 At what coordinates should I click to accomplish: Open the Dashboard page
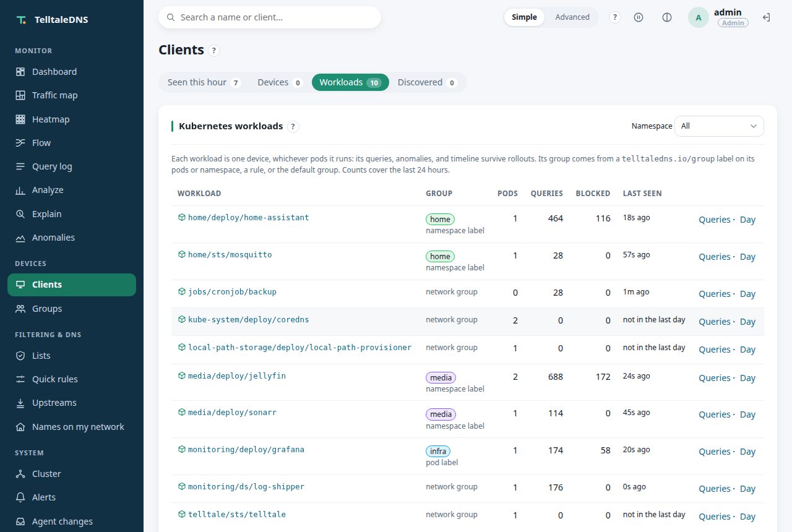coord(72,72)
